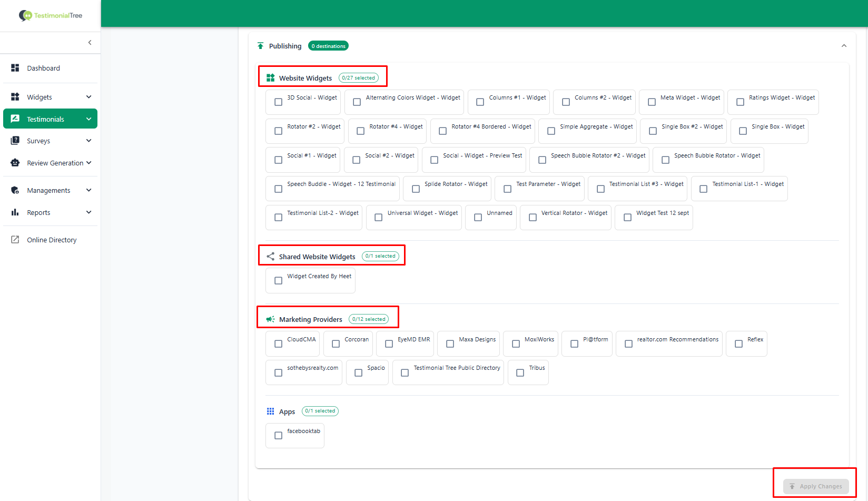Expand the Reports menu chevron
The width and height of the screenshot is (868, 501).
[x=89, y=212]
